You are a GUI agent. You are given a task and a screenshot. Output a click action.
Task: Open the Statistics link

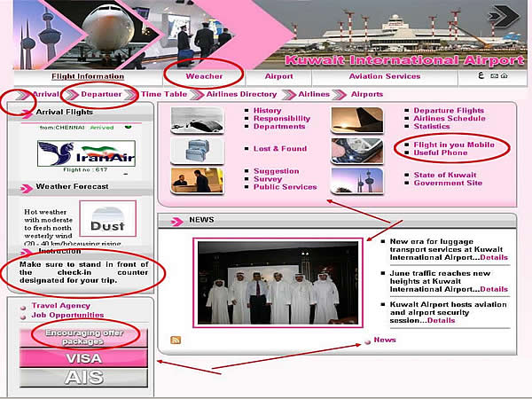pyautogui.click(x=432, y=126)
